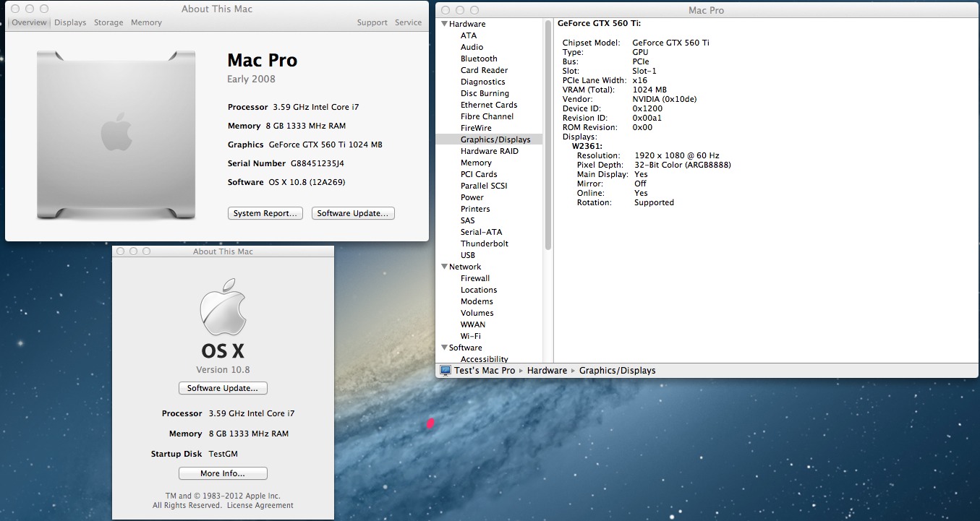Screen dimensions: 980x521
Task: Click Graphics/Displays in the path bar
Action: point(617,370)
